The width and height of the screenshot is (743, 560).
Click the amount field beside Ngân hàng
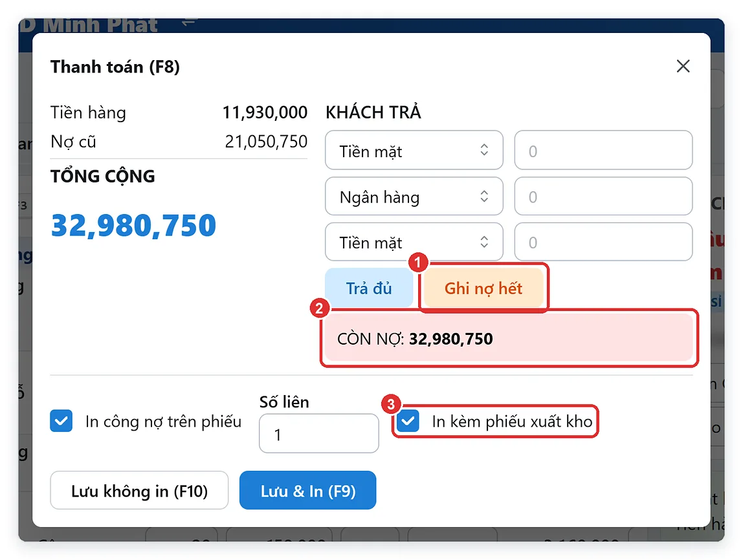603,196
